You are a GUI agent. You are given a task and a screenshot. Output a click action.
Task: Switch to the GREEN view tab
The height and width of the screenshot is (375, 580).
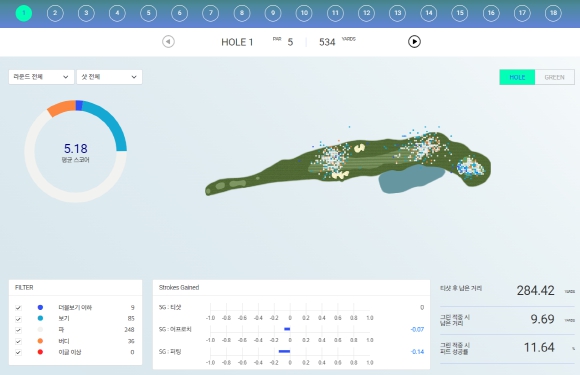[554, 77]
